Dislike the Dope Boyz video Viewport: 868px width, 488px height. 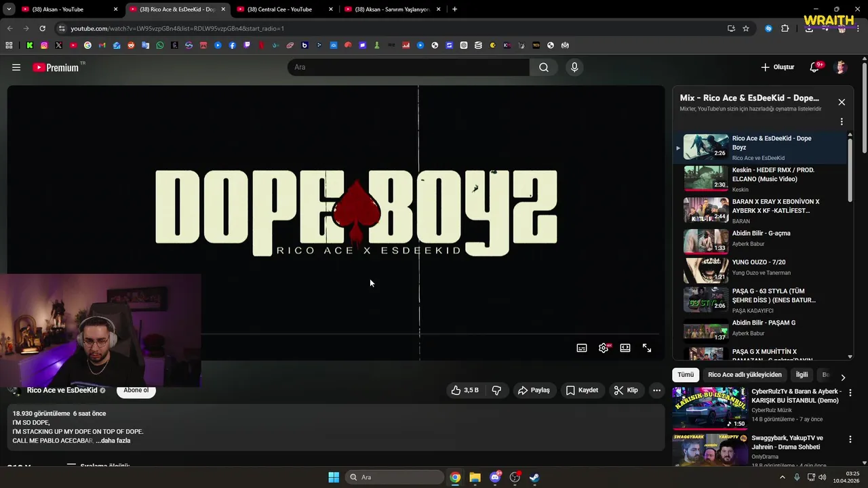(x=496, y=390)
